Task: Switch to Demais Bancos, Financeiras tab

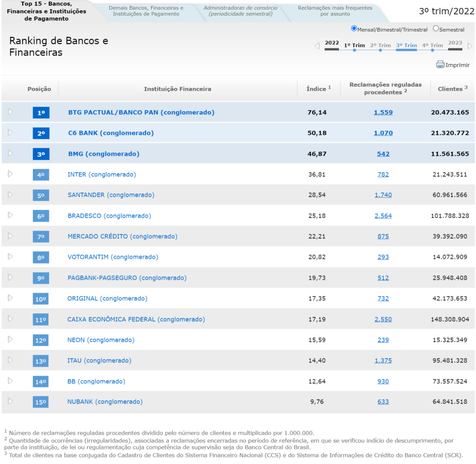Action: [x=146, y=11]
